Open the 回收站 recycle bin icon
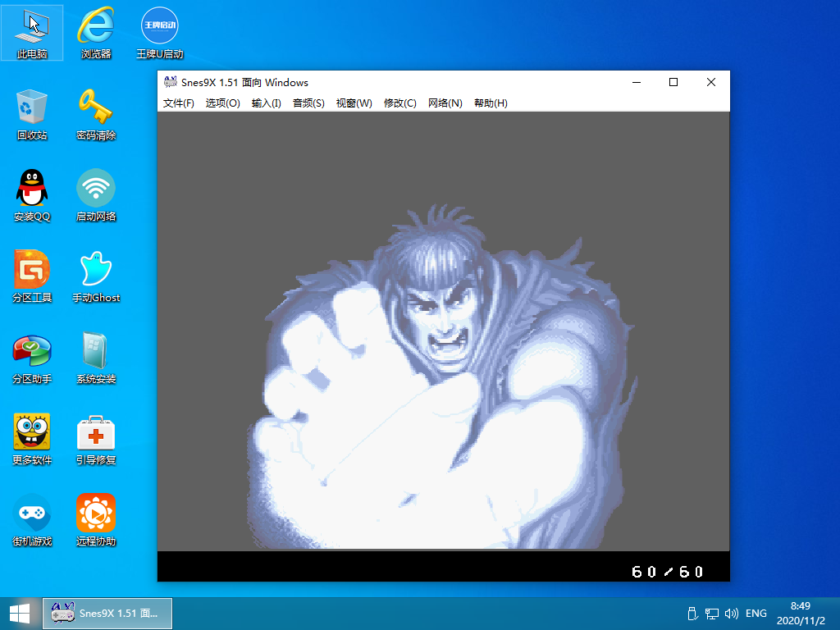 [x=32, y=115]
